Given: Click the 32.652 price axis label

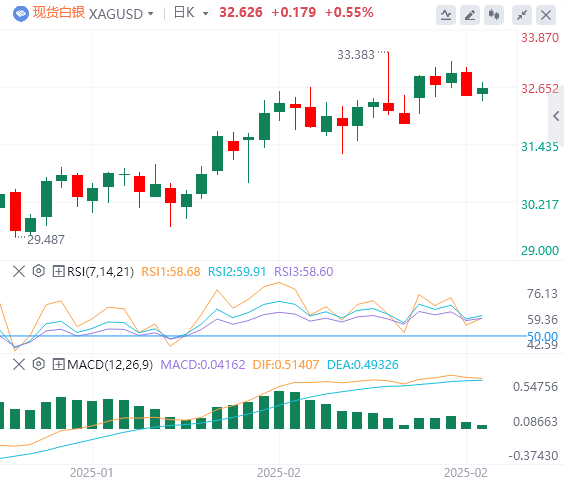Looking at the screenshot, I should (540, 88).
